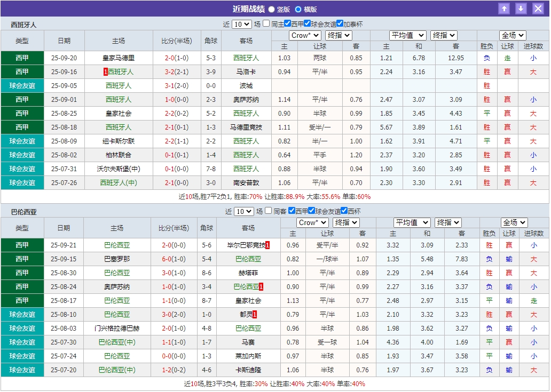Open the Crow* bookmaker dropdown
The image size is (551, 392).
[304, 35]
